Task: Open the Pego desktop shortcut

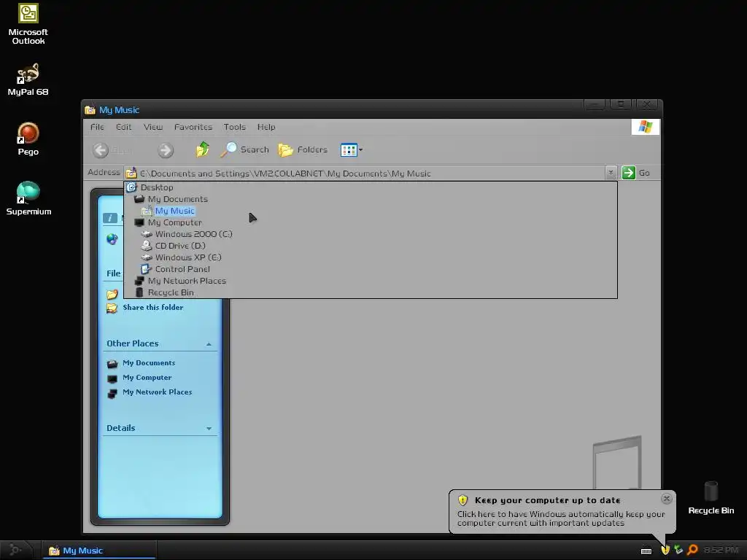Action: [x=28, y=139]
